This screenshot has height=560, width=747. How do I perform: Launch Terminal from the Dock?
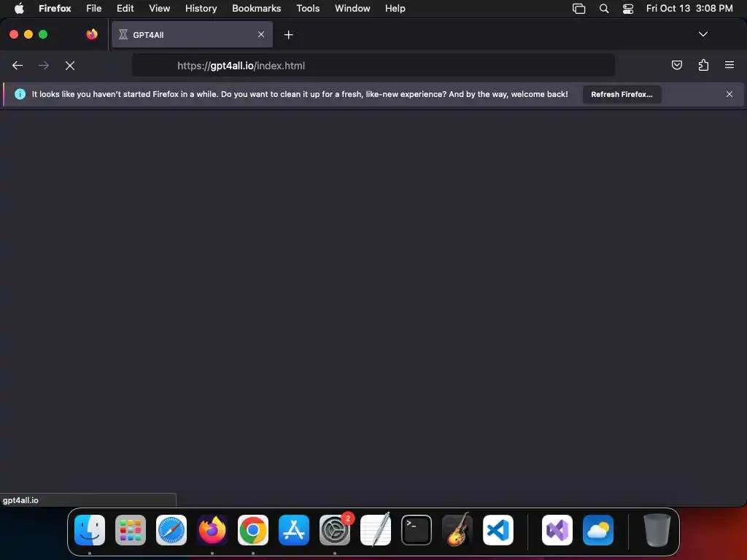point(417,529)
